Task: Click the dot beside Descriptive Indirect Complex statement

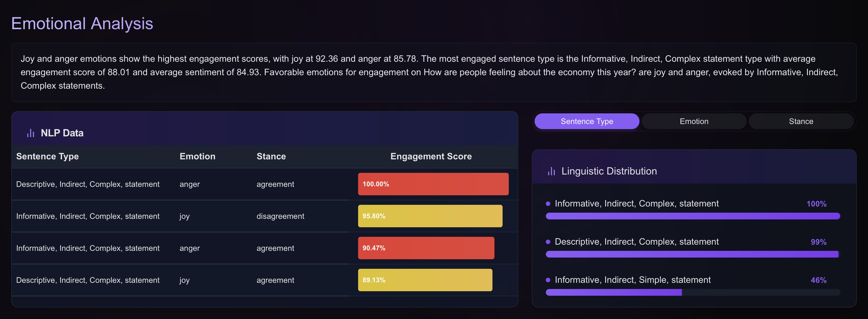Action: [x=548, y=242]
